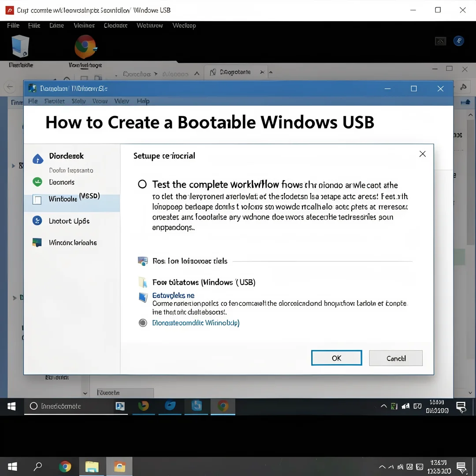Open the File menu in the blue window

pos(33,101)
